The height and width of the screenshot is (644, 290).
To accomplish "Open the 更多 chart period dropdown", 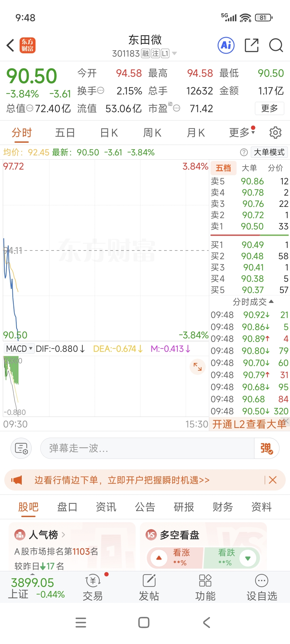I will click(242, 132).
